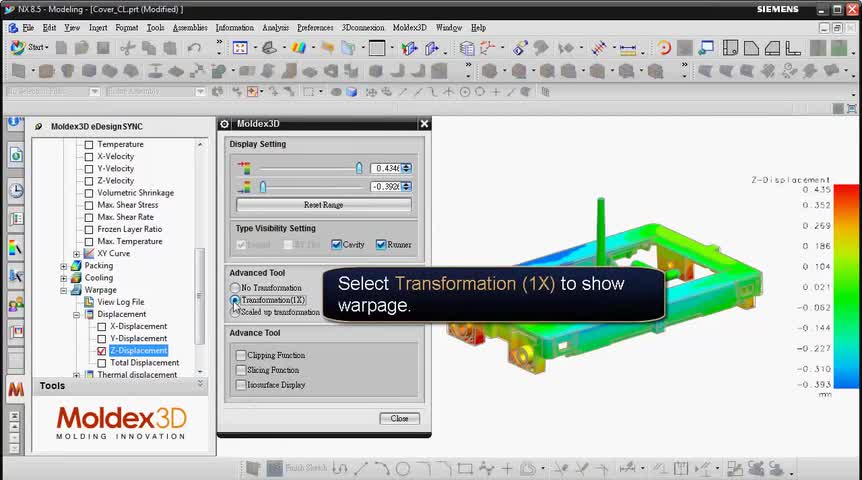The height and width of the screenshot is (480, 862).
Task: Click the Moldex3D dialog gear icon
Action: point(224,124)
